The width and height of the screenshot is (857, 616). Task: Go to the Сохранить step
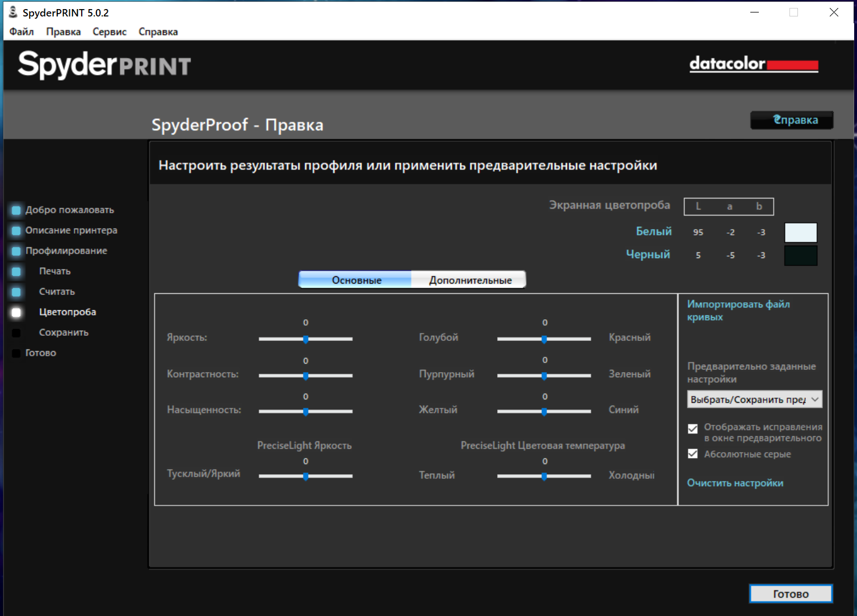pyautogui.click(x=64, y=332)
